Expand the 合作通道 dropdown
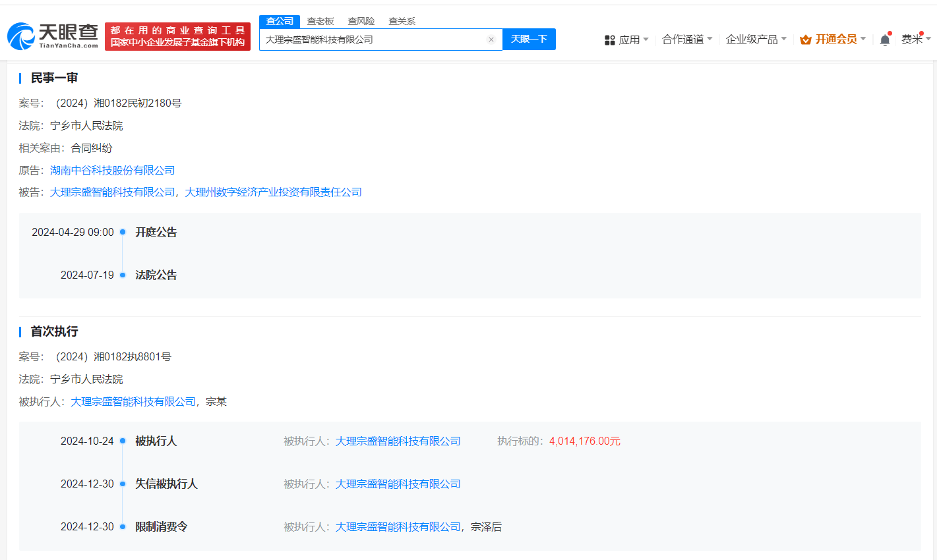Screen dimensions: 937x560 [687, 40]
